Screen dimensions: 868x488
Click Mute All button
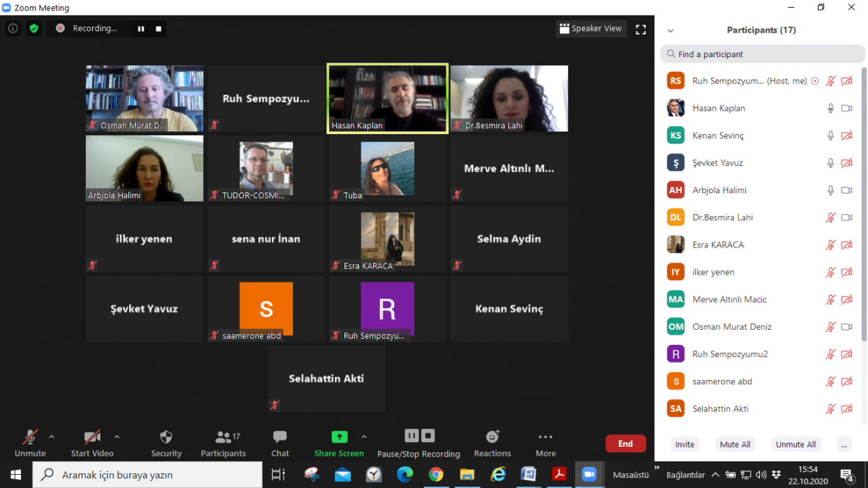[x=735, y=444]
